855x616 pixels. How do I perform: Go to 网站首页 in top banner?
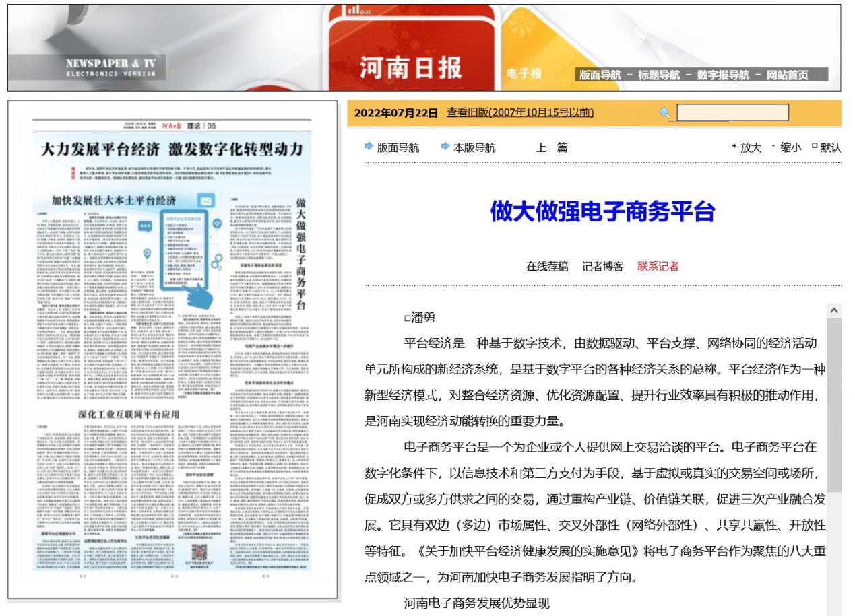tap(788, 75)
